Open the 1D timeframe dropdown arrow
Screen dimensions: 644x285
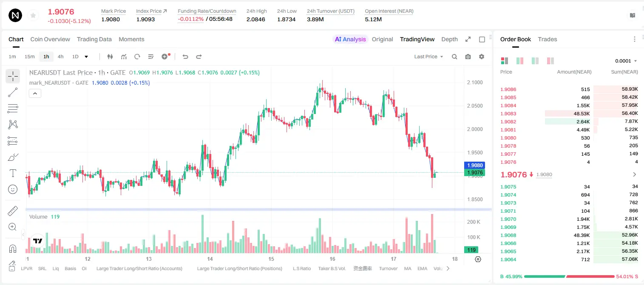[x=86, y=57]
